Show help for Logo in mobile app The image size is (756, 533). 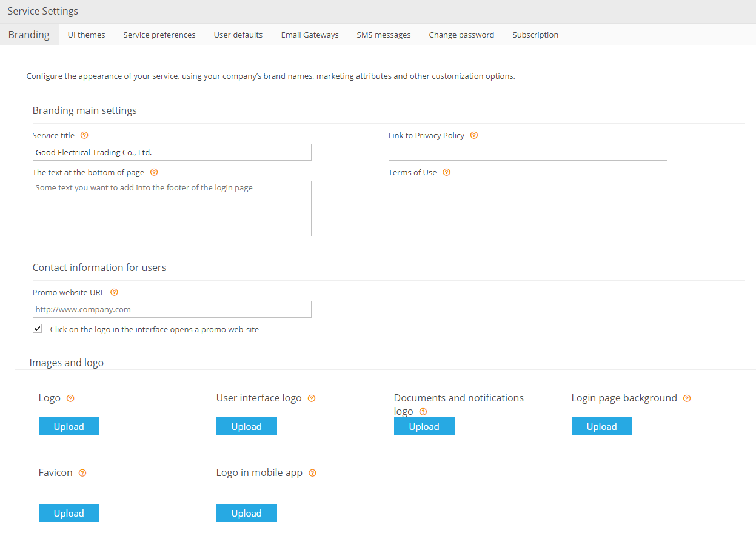point(313,473)
